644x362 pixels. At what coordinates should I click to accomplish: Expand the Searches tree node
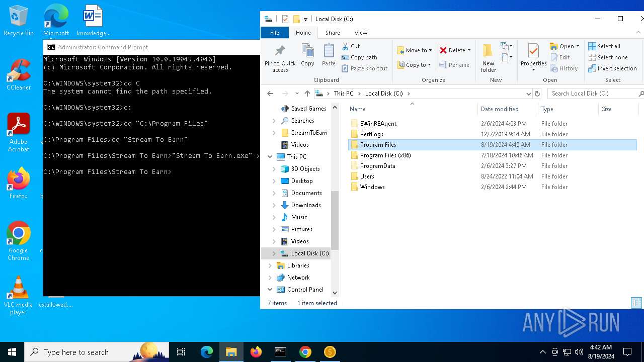pos(274,121)
